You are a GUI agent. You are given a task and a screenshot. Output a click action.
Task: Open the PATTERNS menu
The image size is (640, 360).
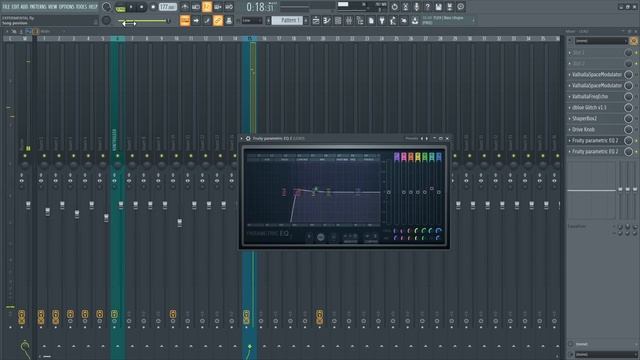(38, 7)
